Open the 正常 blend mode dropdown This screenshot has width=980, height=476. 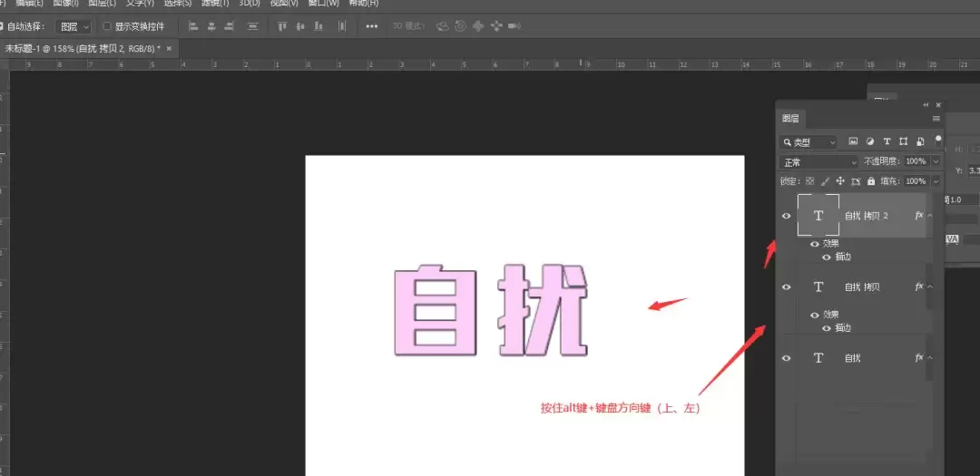coord(819,161)
